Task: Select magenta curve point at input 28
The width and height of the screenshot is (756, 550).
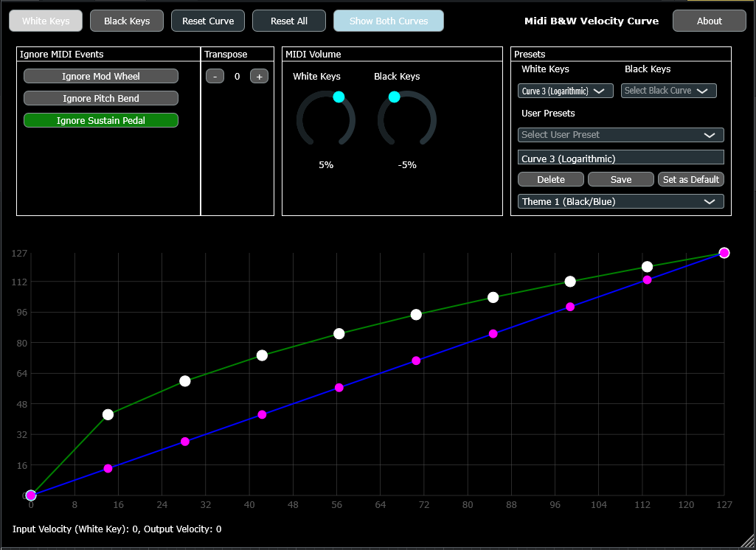Action: [184, 442]
